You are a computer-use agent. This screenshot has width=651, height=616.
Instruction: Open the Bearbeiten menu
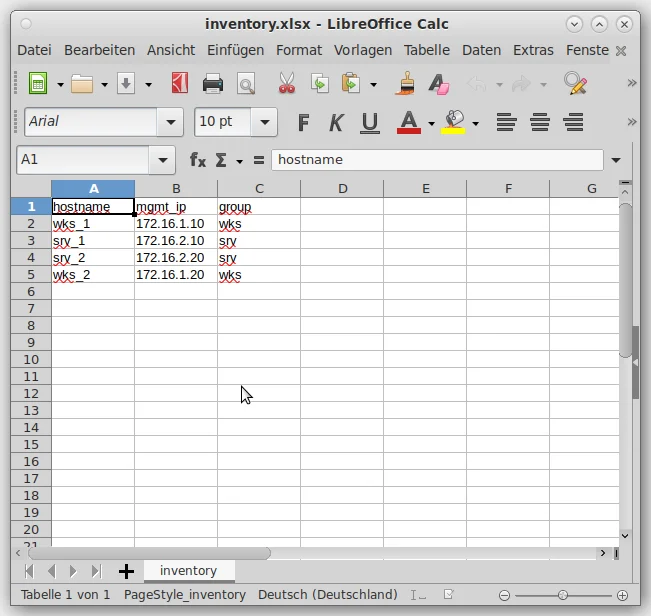coord(100,50)
